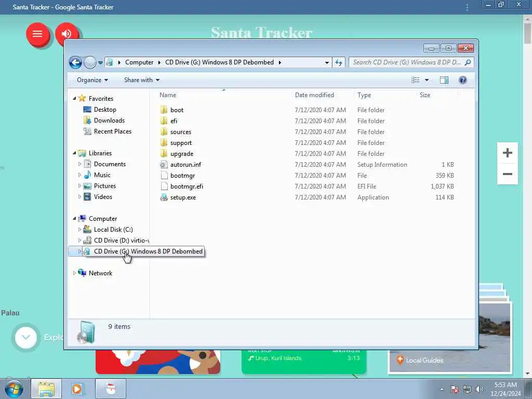Viewport: 532px width, 399px height.
Task: Open Explorer help with the question mark
Action: pyautogui.click(x=463, y=80)
